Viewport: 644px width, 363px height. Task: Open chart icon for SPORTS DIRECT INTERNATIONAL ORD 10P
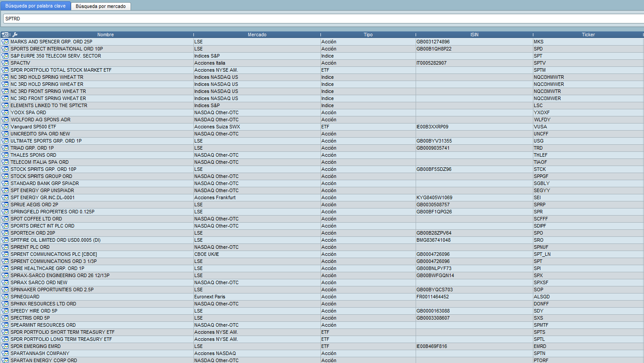click(x=5, y=49)
